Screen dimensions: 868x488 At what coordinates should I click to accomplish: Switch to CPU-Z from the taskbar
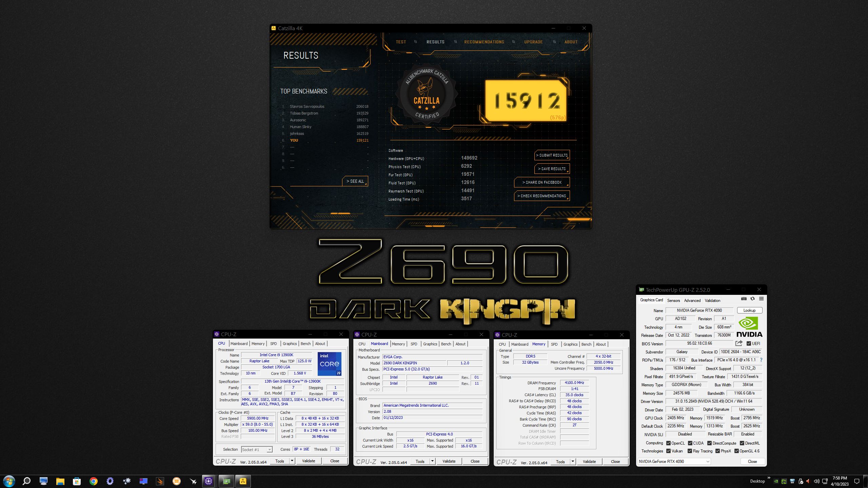tap(209, 481)
